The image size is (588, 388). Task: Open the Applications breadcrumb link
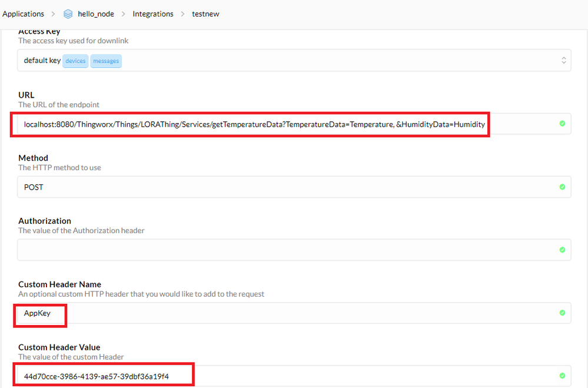pyautogui.click(x=24, y=14)
